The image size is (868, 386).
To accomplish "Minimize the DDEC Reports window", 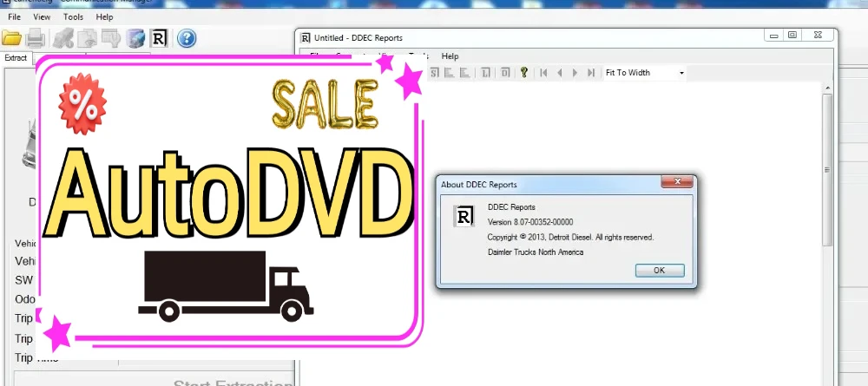I will pyautogui.click(x=774, y=36).
